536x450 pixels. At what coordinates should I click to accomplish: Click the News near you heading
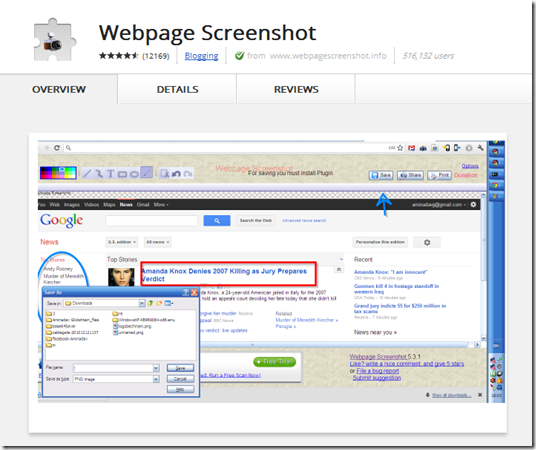tap(375, 332)
